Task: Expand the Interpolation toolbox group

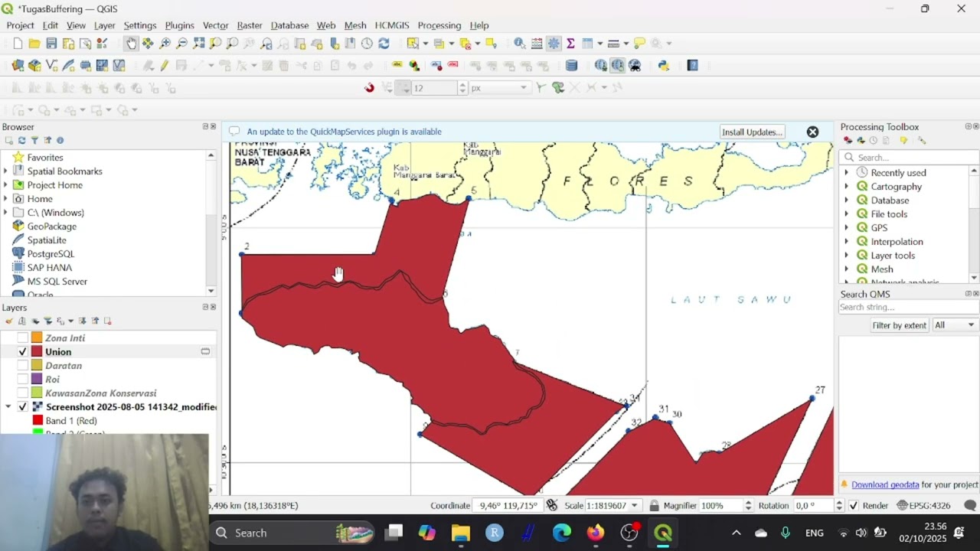Action: coord(846,241)
